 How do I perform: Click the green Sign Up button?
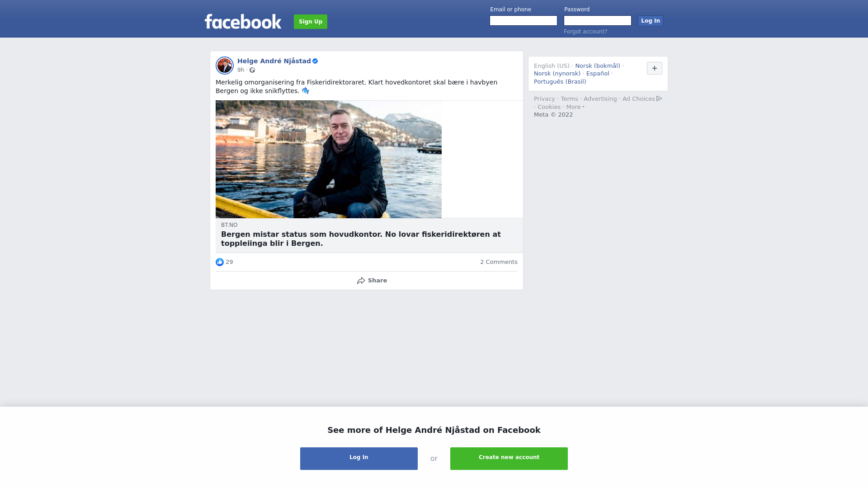[311, 22]
